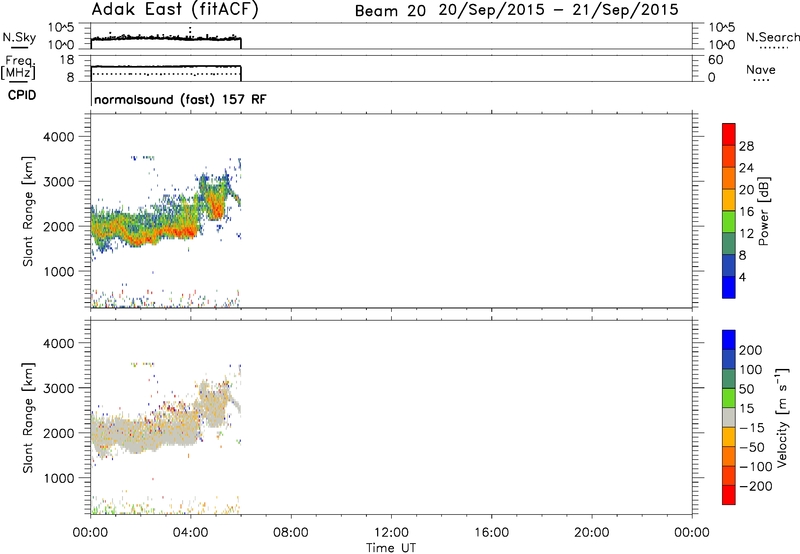Click the CPID label
This screenshot has height=554, width=800.
coord(22,95)
